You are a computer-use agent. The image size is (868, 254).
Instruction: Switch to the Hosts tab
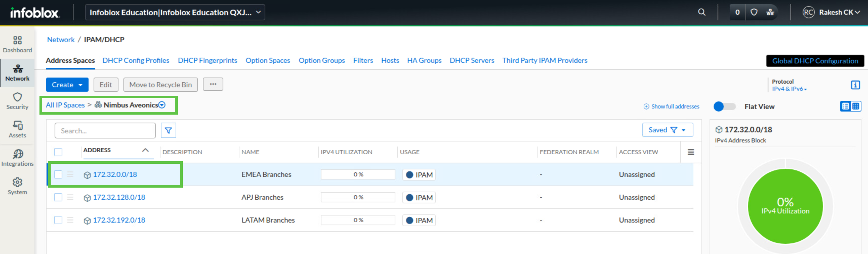pyautogui.click(x=390, y=60)
